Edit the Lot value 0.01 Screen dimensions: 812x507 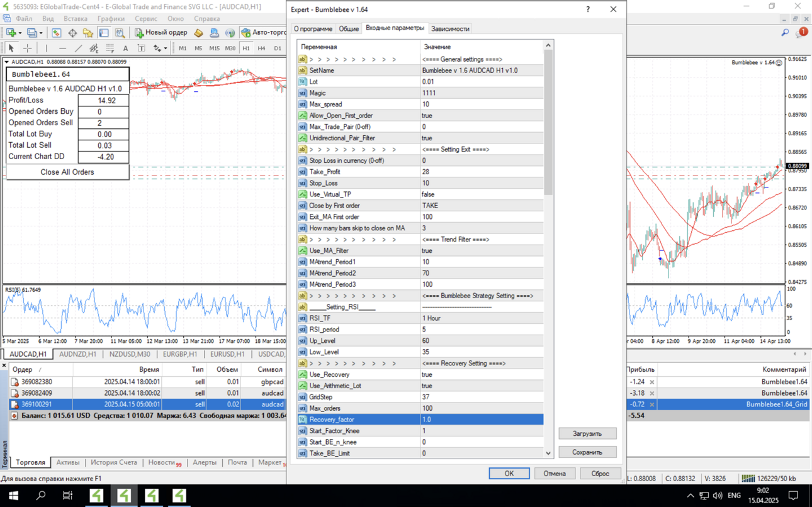tap(482, 82)
